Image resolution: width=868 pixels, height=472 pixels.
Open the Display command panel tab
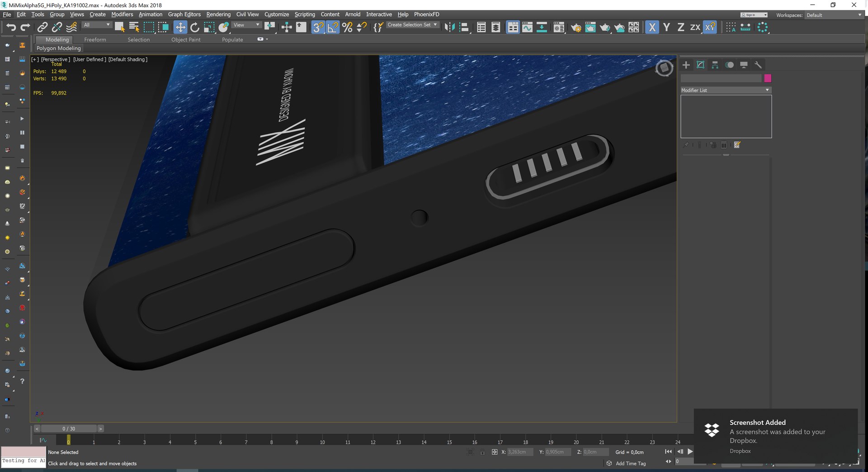[744, 65]
